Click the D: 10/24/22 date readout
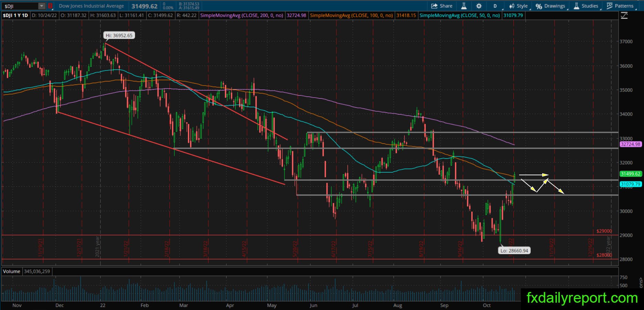The width and height of the screenshot is (644, 310). coord(44,15)
